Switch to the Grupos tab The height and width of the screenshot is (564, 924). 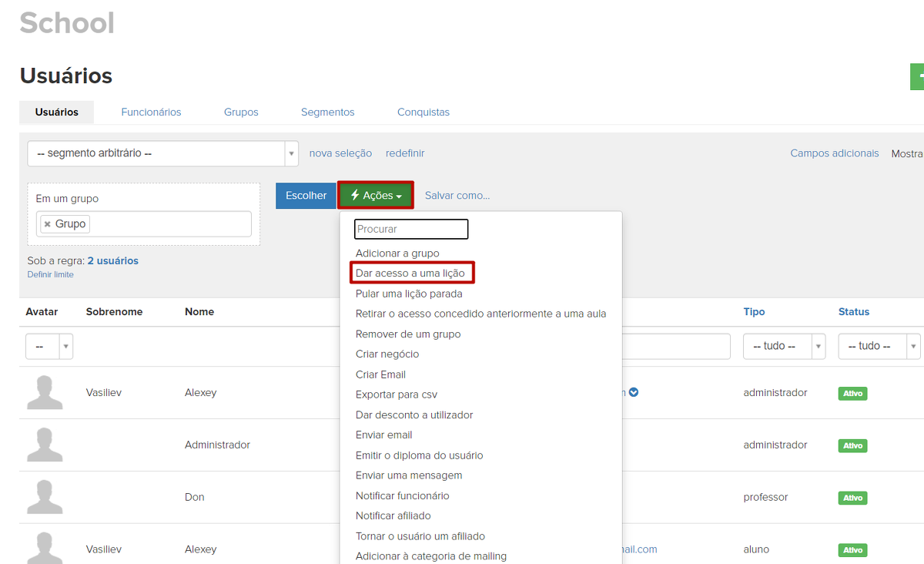(x=241, y=112)
